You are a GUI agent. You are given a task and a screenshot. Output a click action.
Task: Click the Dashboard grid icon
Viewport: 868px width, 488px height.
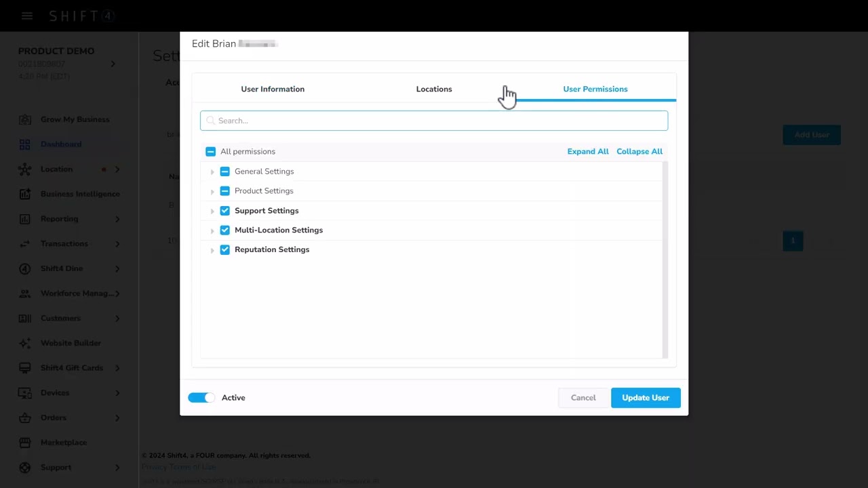tap(25, 144)
